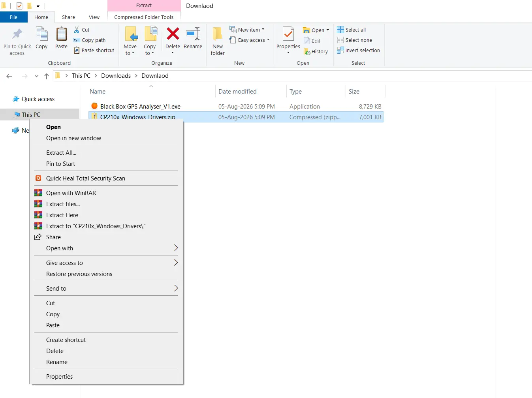Expand the New item dropdown

tap(263, 30)
